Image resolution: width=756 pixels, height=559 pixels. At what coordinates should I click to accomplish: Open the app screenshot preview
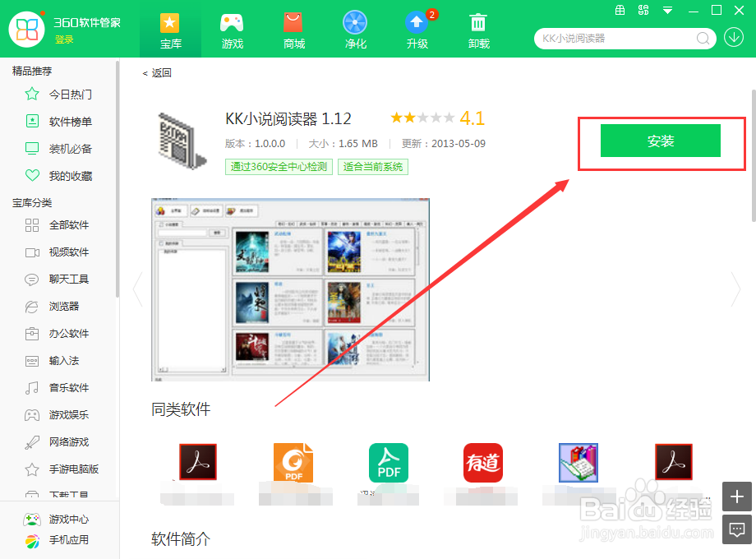pyautogui.click(x=290, y=289)
